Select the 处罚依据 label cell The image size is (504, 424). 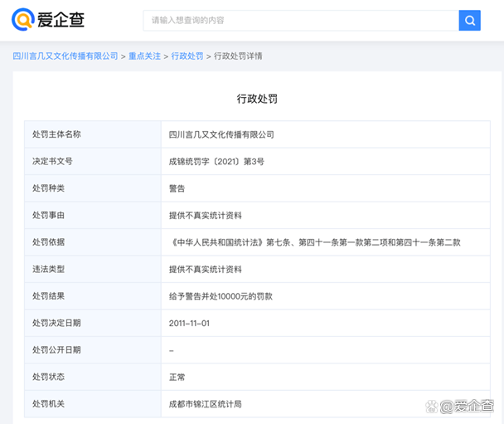pyautogui.click(x=93, y=242)
